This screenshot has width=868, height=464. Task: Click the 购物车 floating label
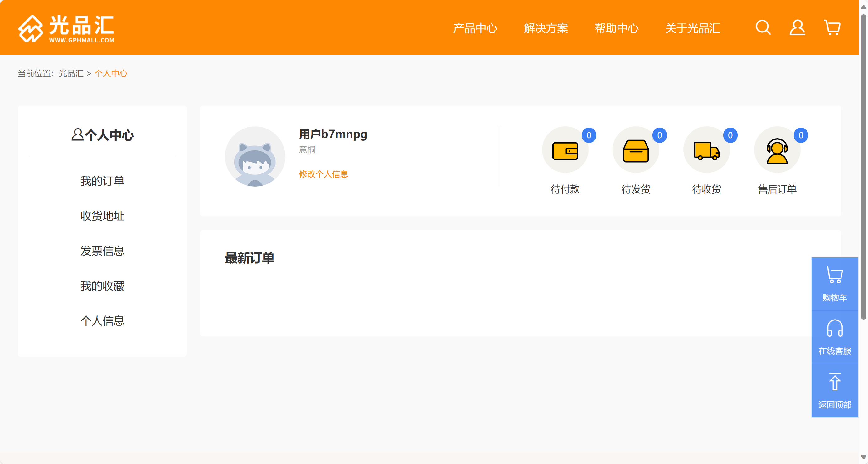coord(835,298)
